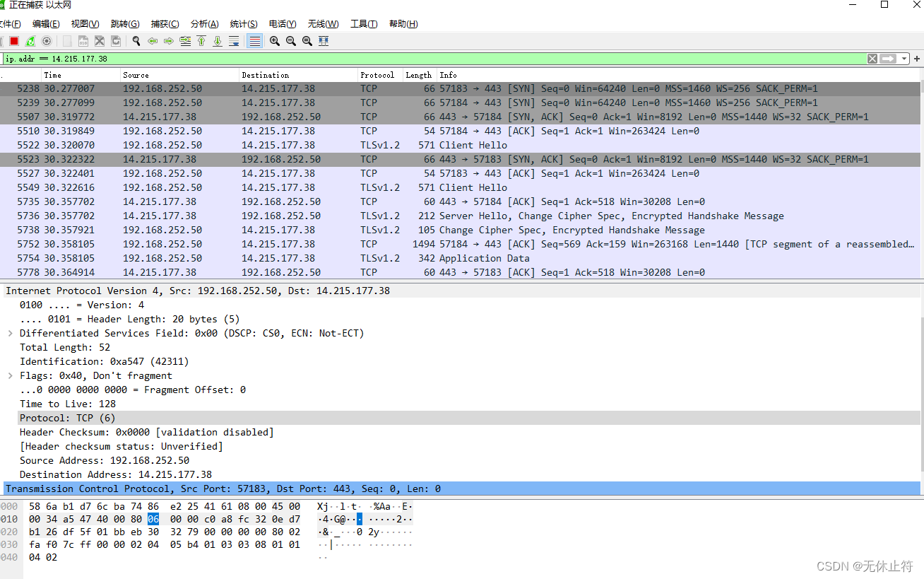924x579 pixels.
Task: Select Transmission Control Protocol detail line
Action: (x=461, y=489)
